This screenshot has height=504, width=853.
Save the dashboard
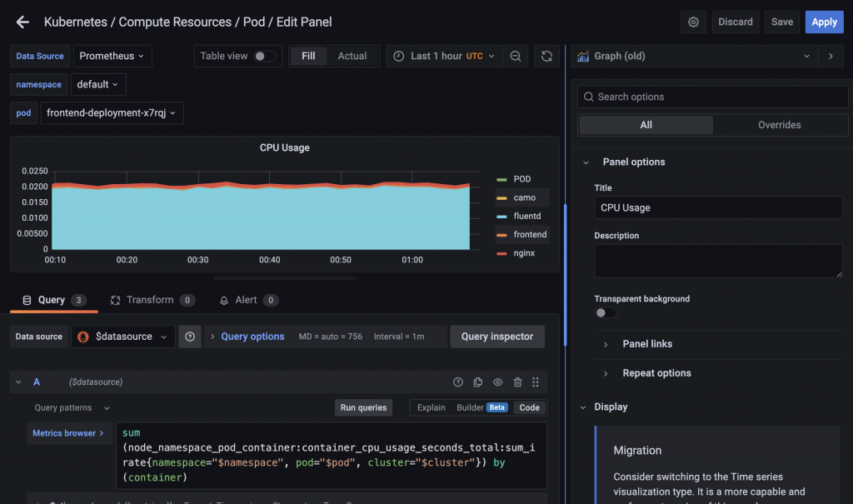(781, 22)
